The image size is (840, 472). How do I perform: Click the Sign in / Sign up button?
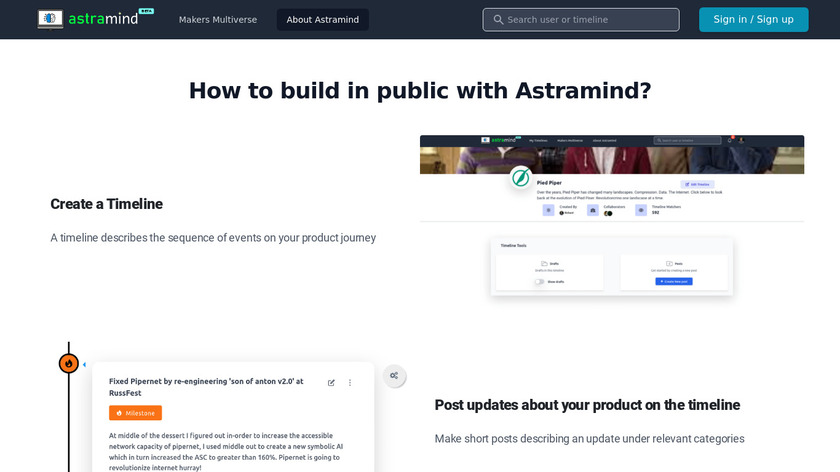[x=753, y=19]
